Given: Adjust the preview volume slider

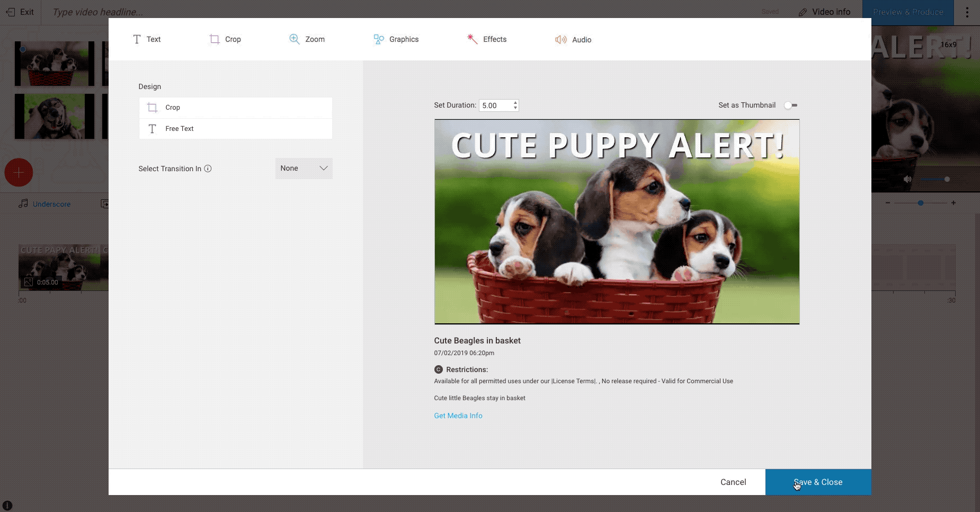Looking at the screenshot, I should tap(935, 179).
